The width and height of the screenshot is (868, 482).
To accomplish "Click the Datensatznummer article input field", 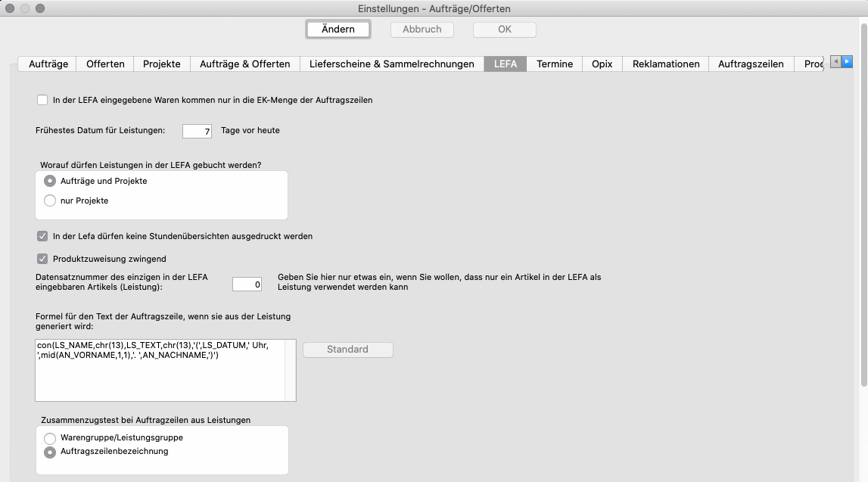I will tap(247, 285).
